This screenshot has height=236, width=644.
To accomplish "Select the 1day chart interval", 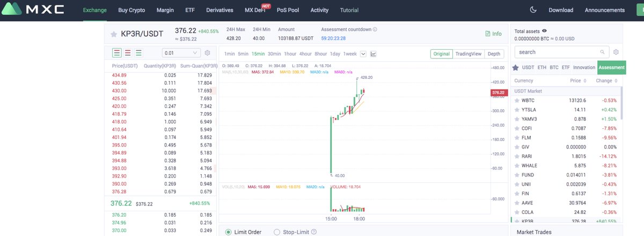I will click(335, 54).
